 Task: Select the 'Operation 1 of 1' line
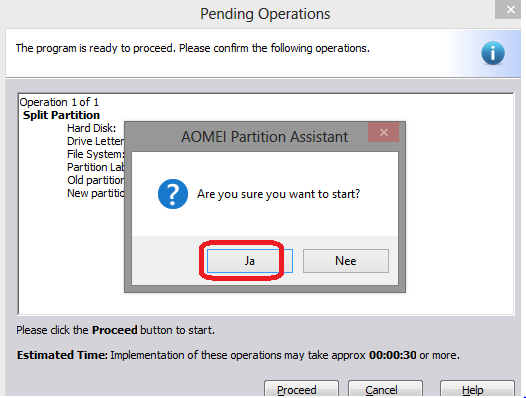59,102
